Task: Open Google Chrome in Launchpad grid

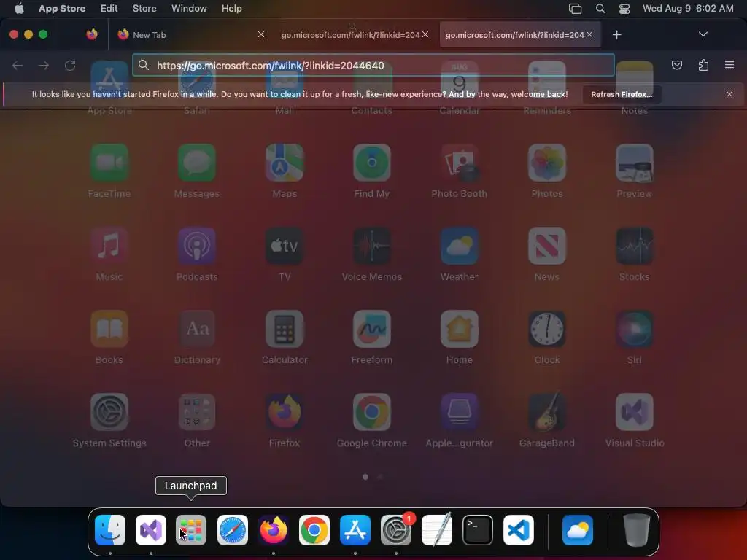Action: 371,412
